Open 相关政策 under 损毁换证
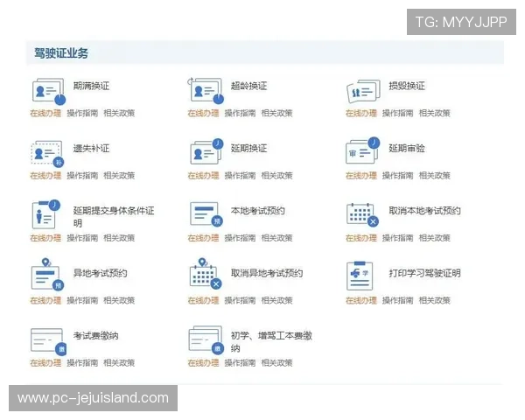This screenshot has width=525, height=420. (435, 113)
